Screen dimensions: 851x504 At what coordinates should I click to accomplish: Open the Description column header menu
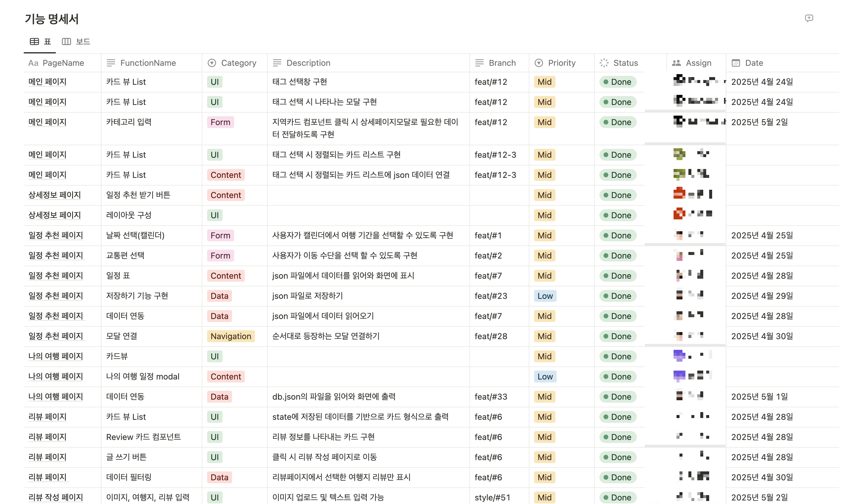pos(308,63)
